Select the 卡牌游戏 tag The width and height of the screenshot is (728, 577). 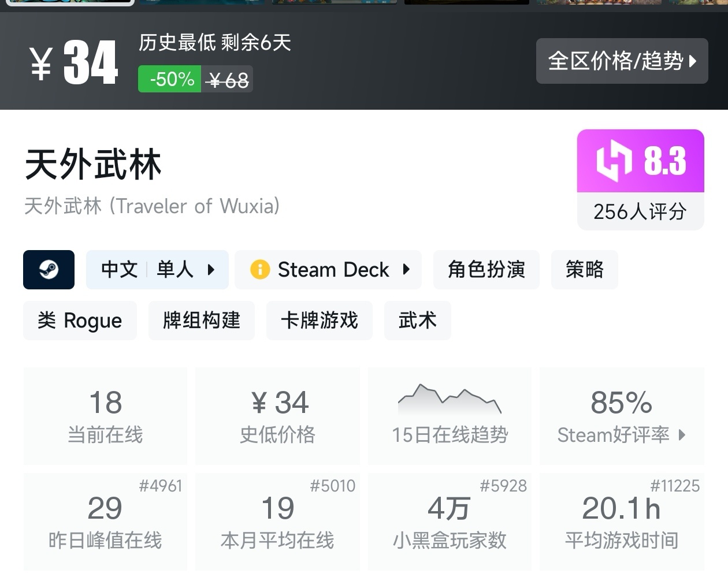click(x=320, y=321)
